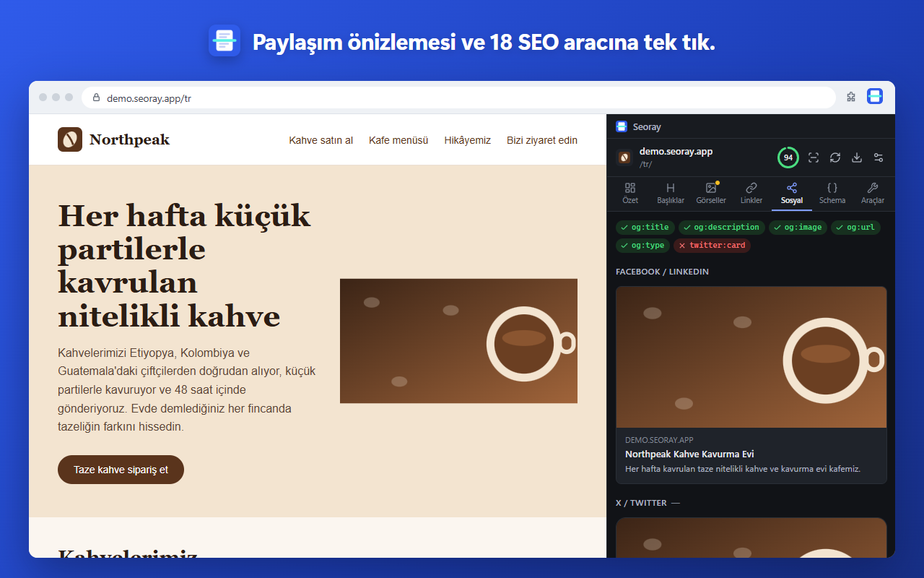Click the hero heading 'Her hafta küçük partilerle'
This screenshot has height=578, width=924.
(185, 266)
